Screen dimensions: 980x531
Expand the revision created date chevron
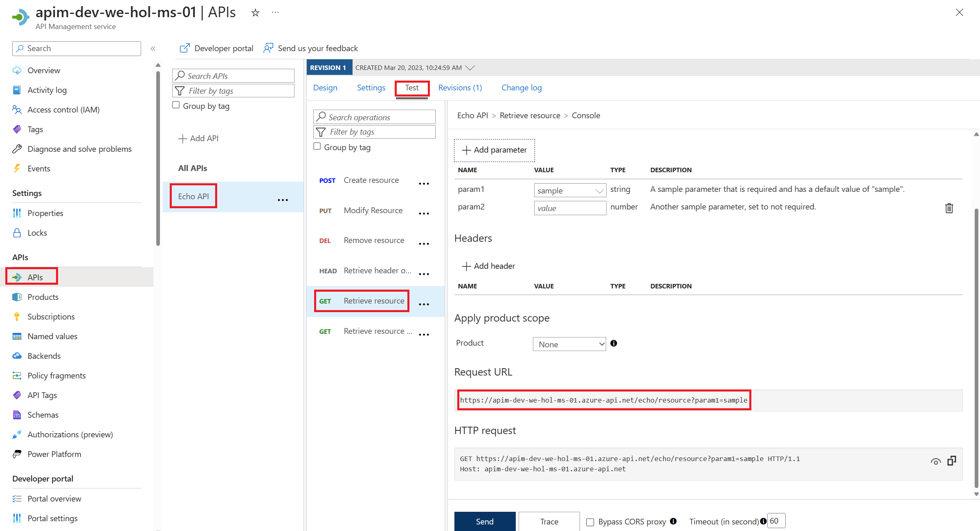(x=470, y=68)
